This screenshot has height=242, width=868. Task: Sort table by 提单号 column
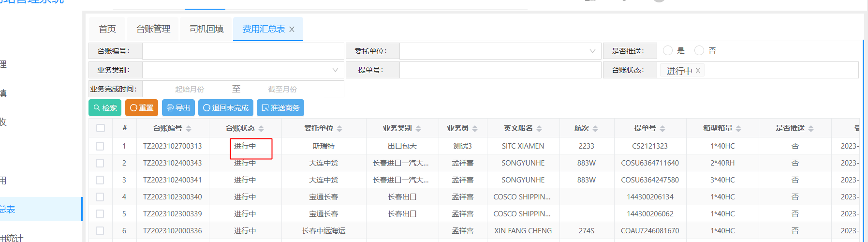click(x=662, y=129)
